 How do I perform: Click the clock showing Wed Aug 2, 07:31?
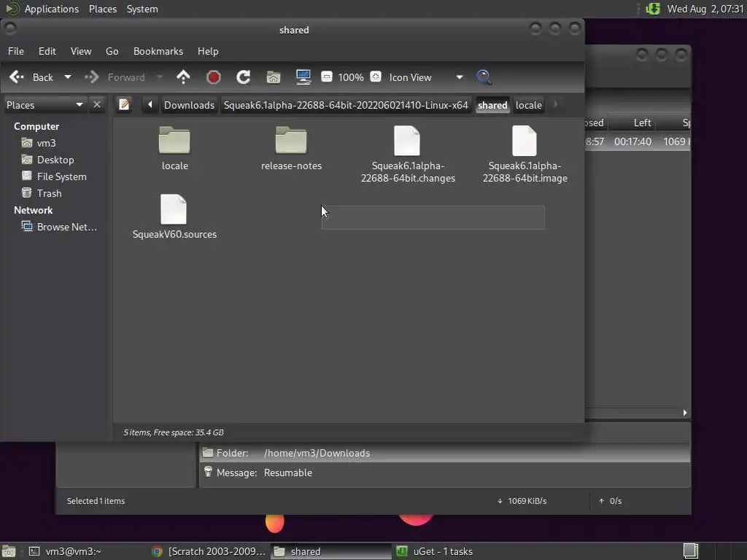click(705, 9)
